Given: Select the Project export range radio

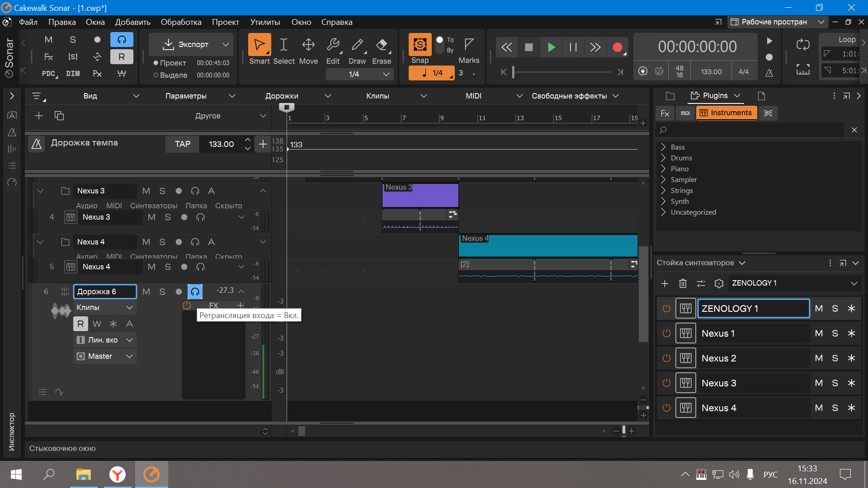Looking at the screenshot, I should pos(156,63).
